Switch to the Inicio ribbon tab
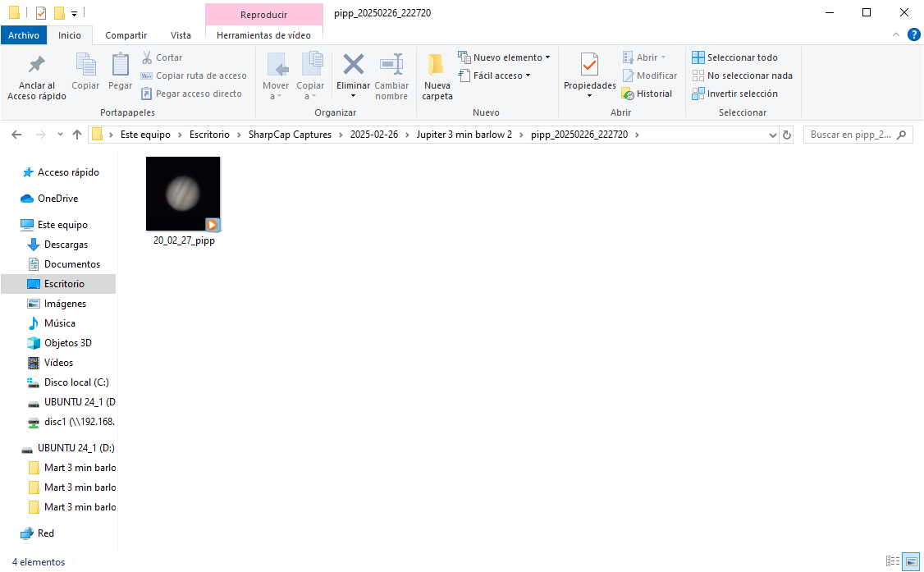Image resolution: width=924 pixels, height=572 pixels. [70, 35]
